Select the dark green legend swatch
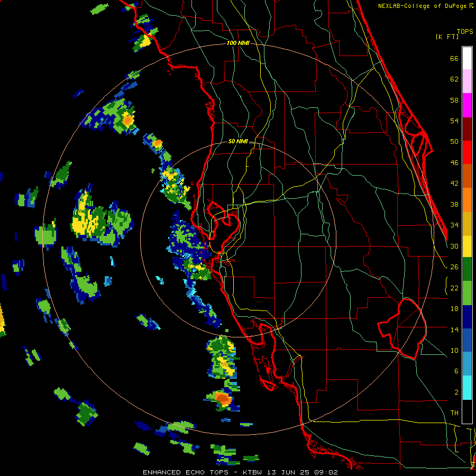Screen dimensions: 476x476 467,269
